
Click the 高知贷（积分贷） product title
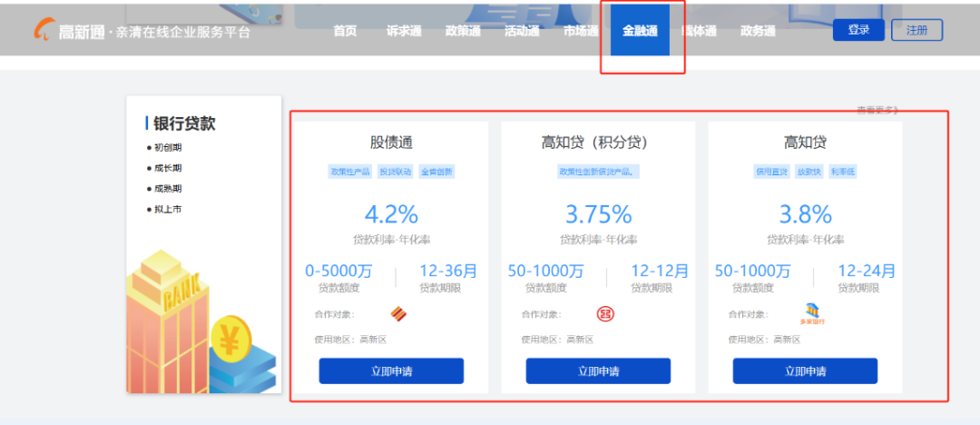[598, 143]
